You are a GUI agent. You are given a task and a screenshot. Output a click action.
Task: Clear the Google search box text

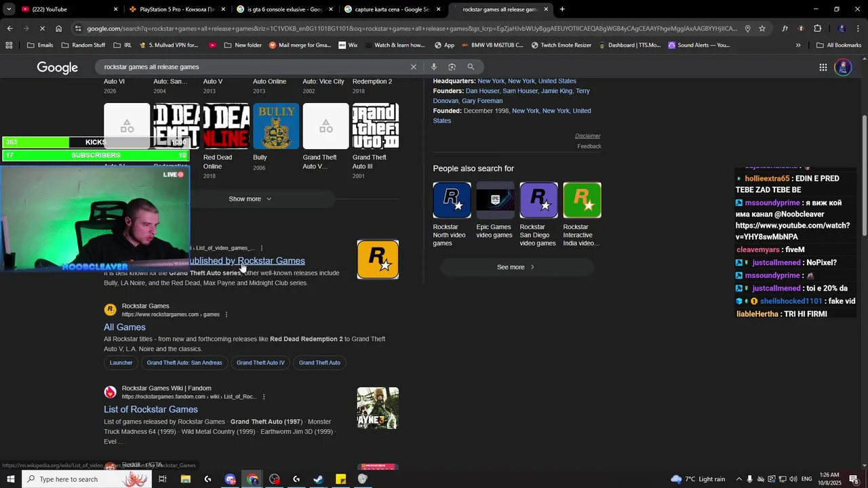click(x=413, y=67)
